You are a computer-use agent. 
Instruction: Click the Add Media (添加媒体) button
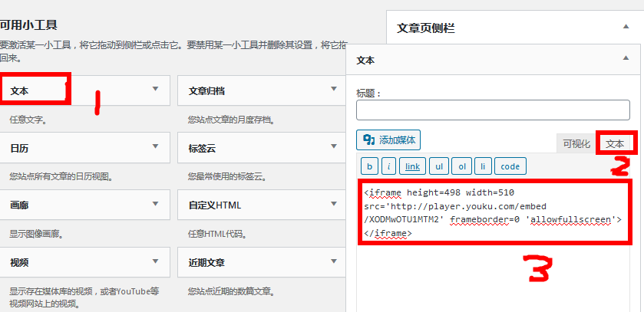pos(388,140)
